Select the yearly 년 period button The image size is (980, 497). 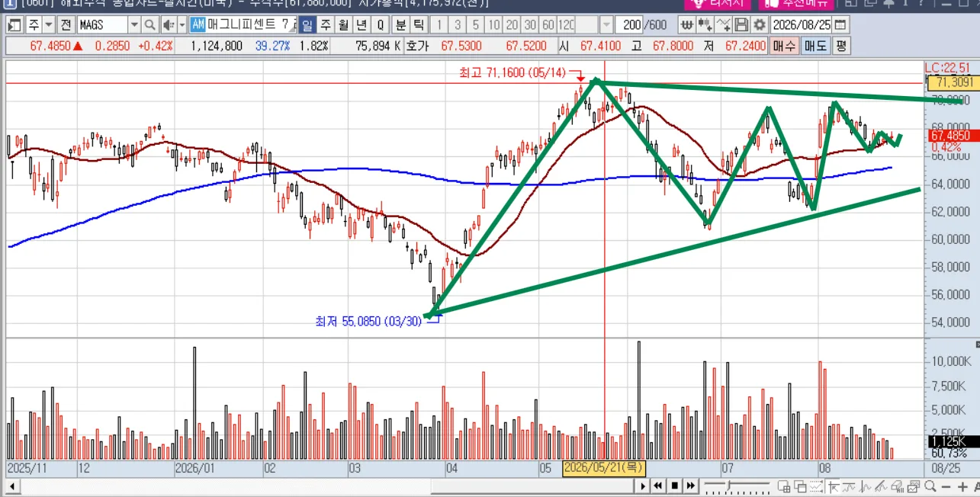361,24
